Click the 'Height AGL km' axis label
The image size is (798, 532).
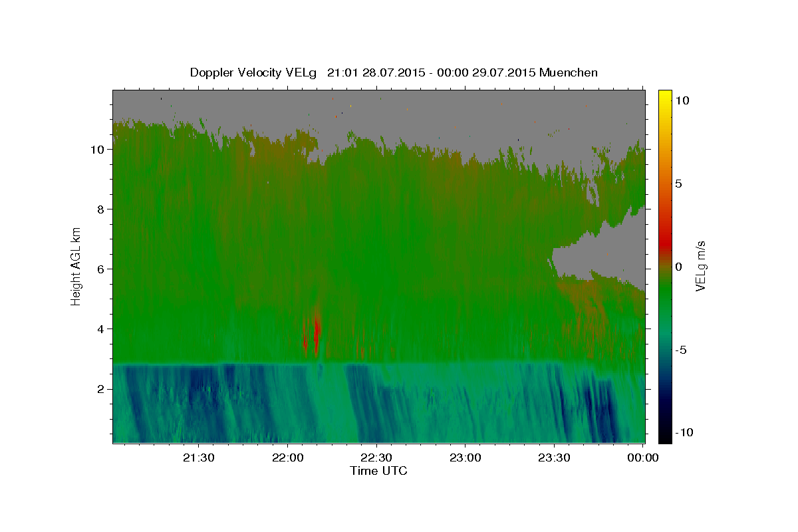coord(76,266)
